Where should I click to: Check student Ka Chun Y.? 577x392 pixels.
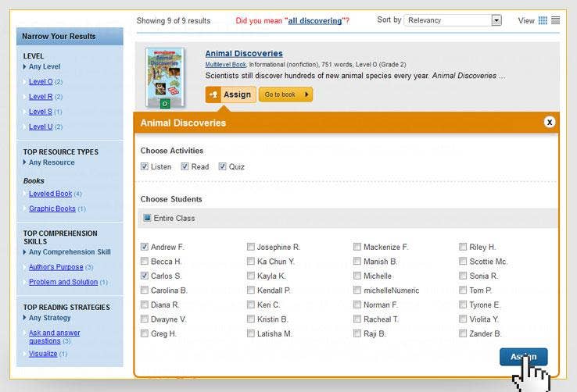[251, 262]
